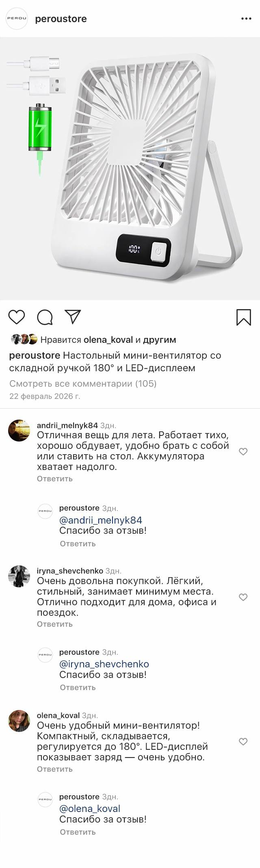Open the three-dots post options menu
The height and width of the screenshot is (868, 260).
point(246,19)
